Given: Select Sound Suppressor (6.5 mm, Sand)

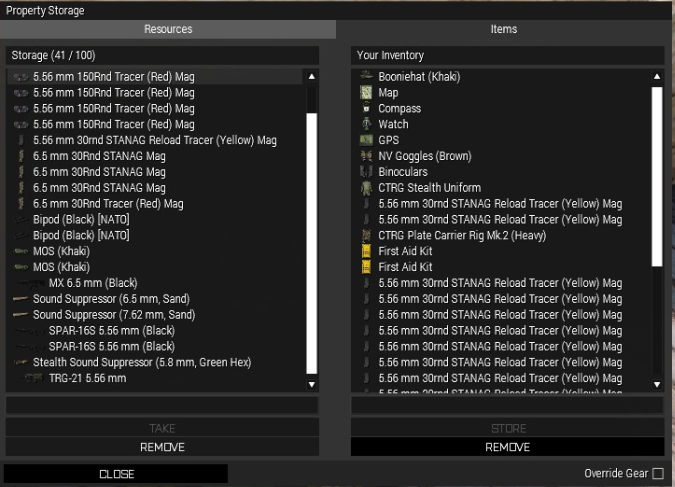Looking at the screenshot, I should (156, 298).
